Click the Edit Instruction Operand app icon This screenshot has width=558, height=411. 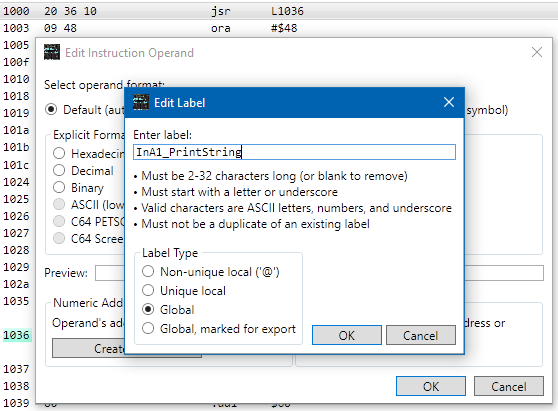click(x=52, y=52)
